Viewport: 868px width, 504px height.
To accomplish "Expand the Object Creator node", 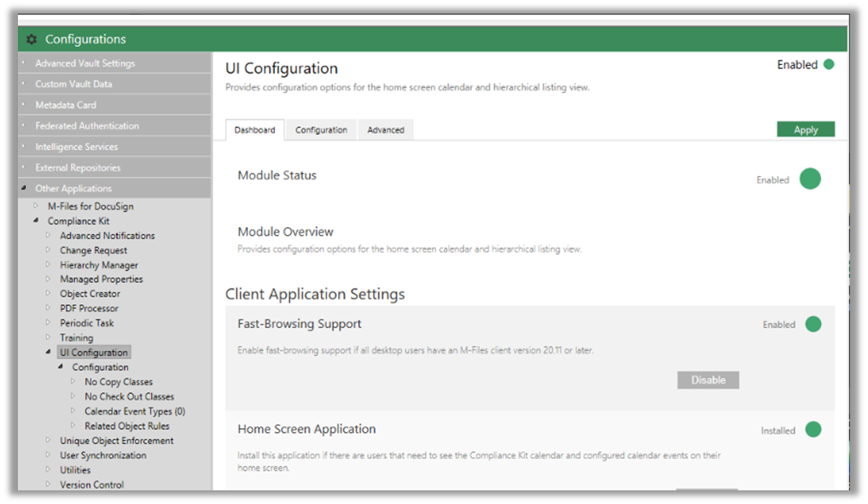I will click(x=48, y=293).
